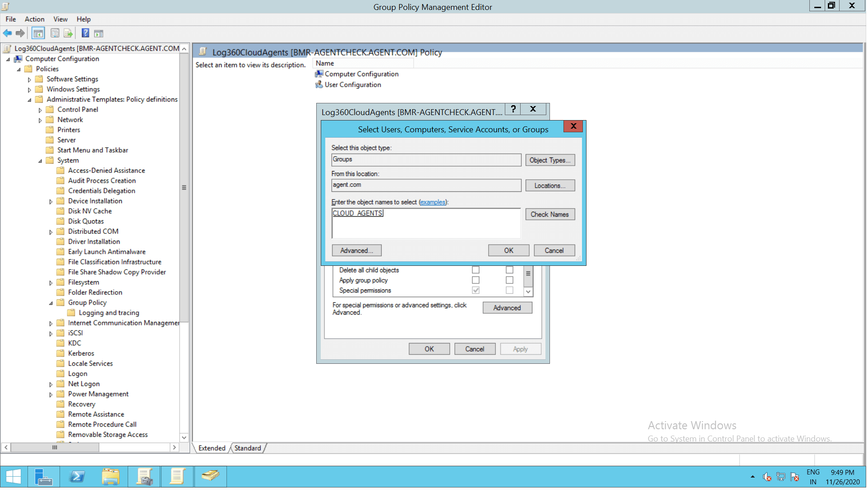Expand the Power Management tree node
Viewport: 868px width, 492px height.
click(x=51, y=395)
